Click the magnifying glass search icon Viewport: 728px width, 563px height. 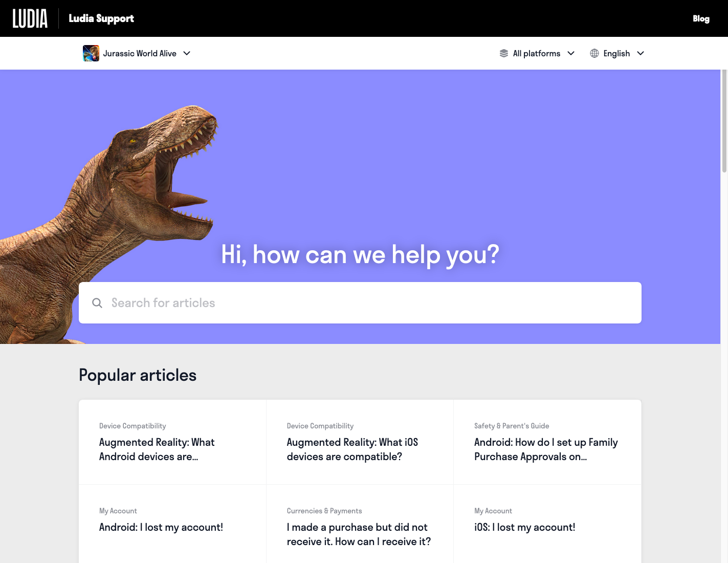point(97,303)
